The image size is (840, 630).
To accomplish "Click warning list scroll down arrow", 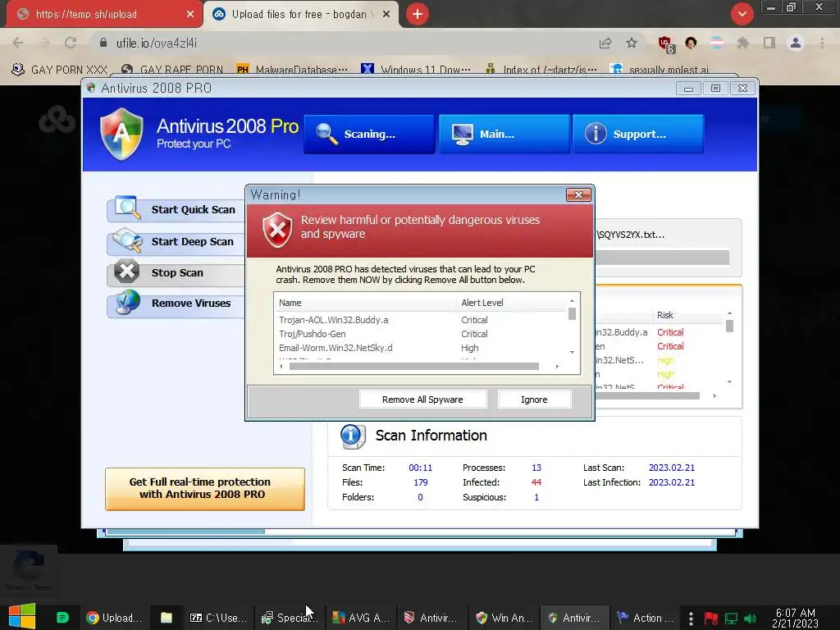I will point(572,352).
